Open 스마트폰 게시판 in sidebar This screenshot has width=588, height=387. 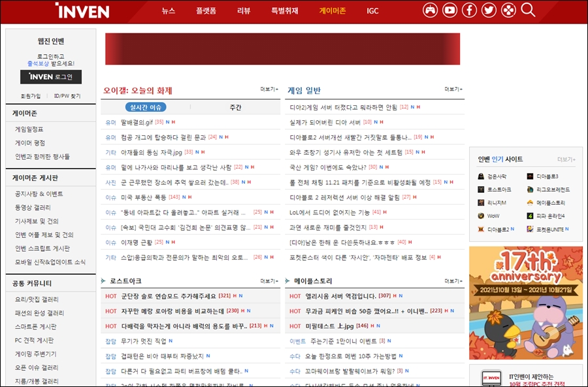tap(36, 327)
